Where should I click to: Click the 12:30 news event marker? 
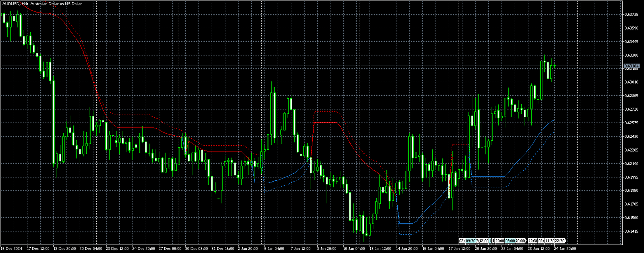[533, 241]
